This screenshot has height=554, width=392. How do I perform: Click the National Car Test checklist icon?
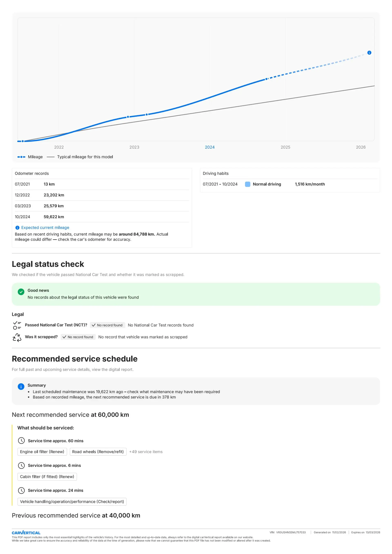17,325
